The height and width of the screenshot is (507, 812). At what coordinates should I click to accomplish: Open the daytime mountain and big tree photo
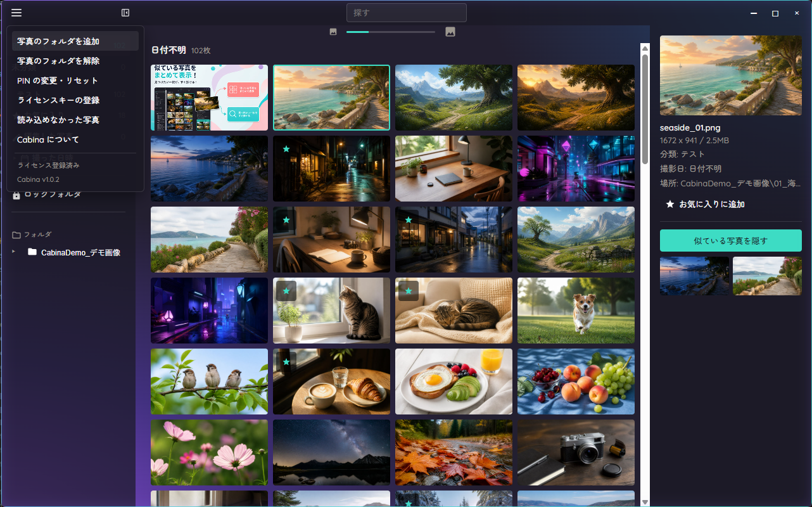coord(454,98)
